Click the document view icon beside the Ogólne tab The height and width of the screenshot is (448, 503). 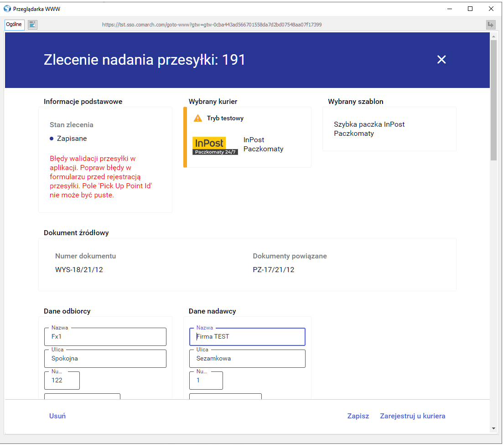[32, 24]
